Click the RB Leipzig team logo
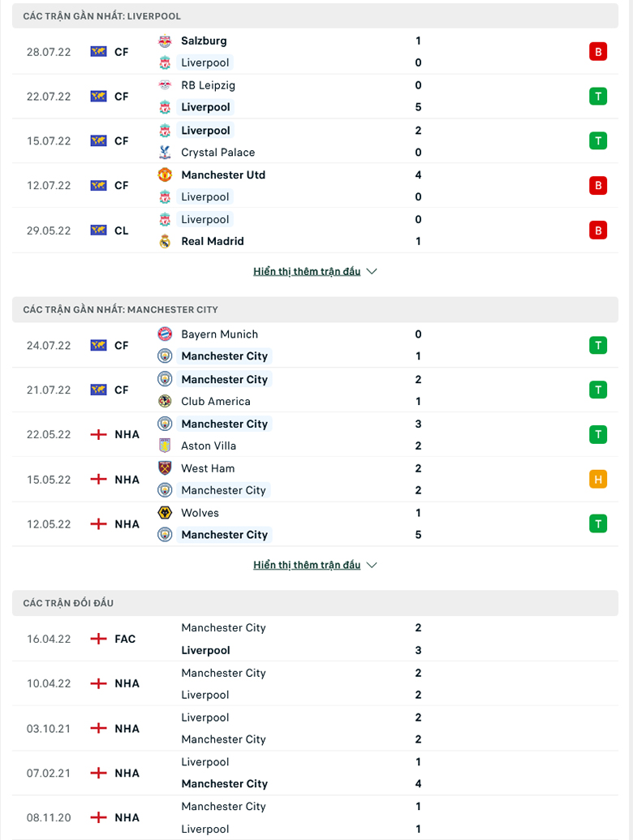633x840 pixels. pos(165,85)
